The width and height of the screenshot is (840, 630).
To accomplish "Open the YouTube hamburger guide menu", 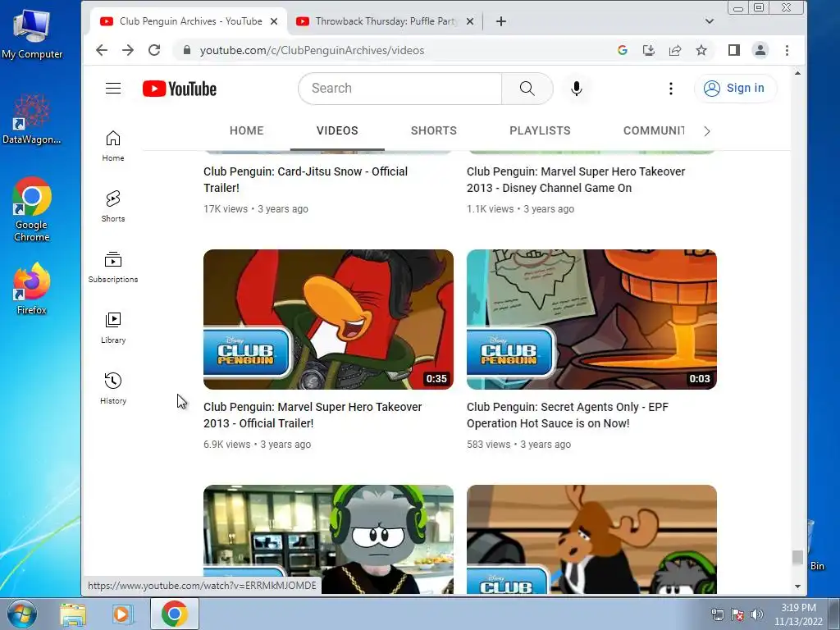I will [113, 89].
